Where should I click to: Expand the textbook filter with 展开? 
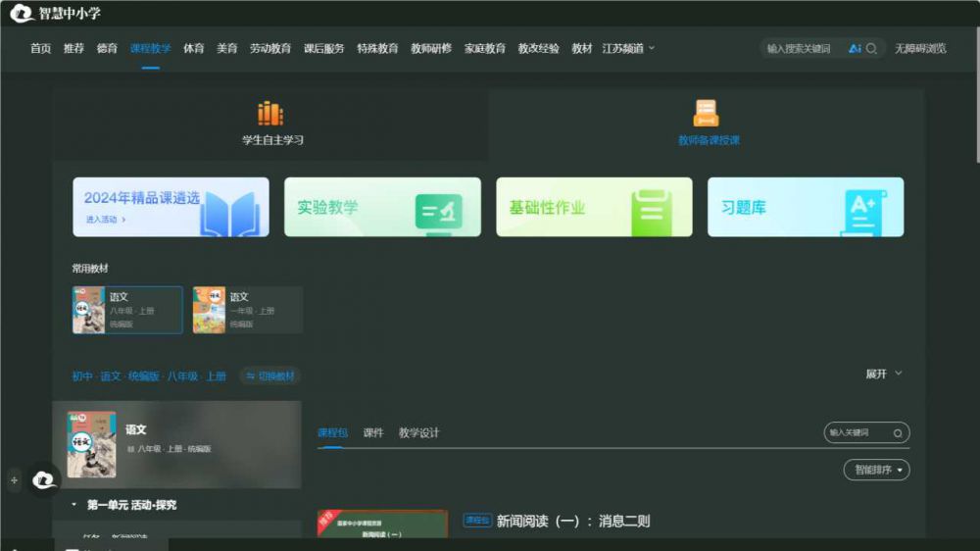click(883, 374)
